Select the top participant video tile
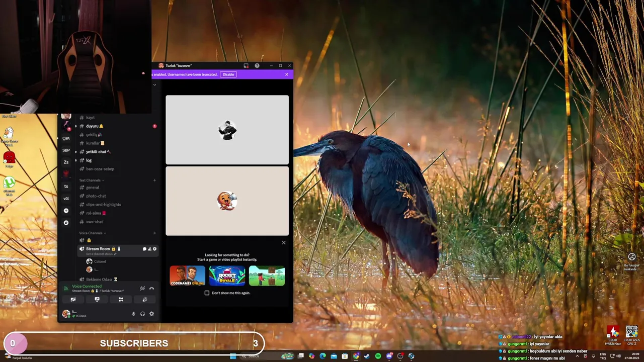The height and width of the screenshot is (362, 644). 227,130
